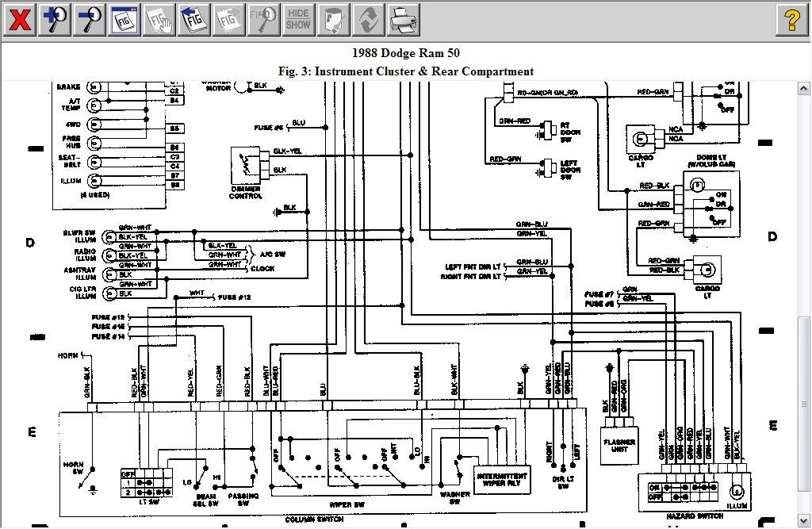Click the 'DIR LT SW' label
The height and width of the screenshot is (529, 812).
pos(564,482)
